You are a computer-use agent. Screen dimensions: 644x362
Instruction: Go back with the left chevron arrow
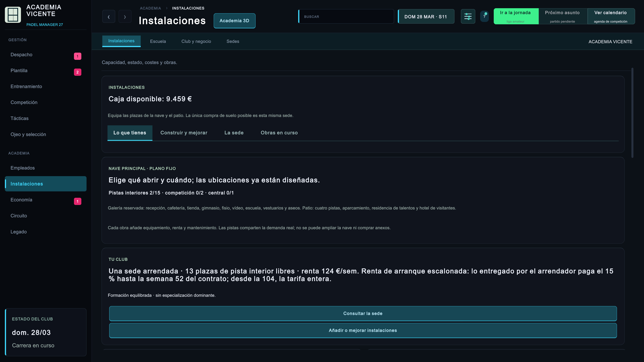coord(109,16)
